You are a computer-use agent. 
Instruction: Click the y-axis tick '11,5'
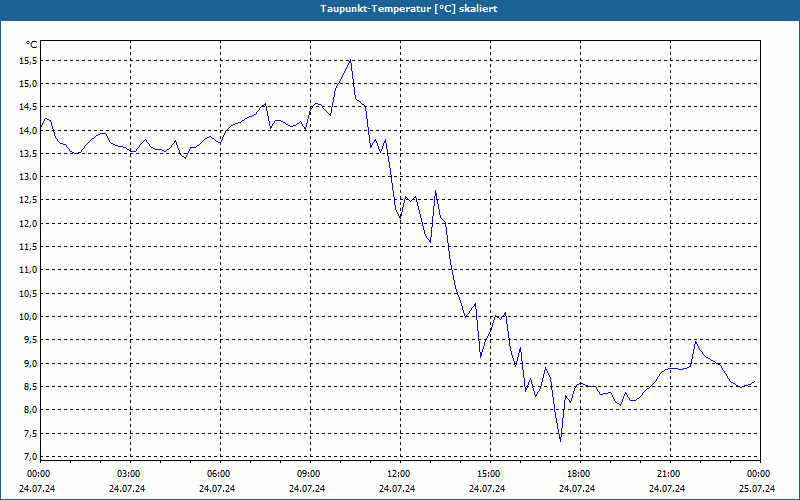pos(29,247)
